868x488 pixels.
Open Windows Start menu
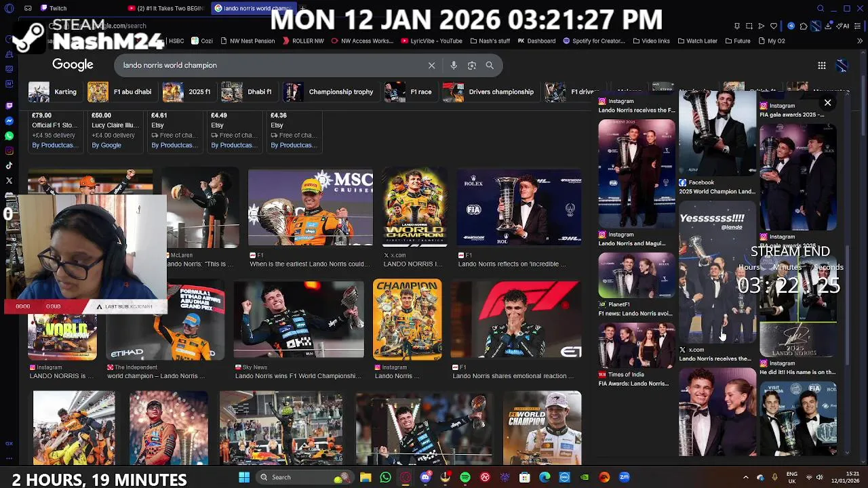tap(244, 477)
